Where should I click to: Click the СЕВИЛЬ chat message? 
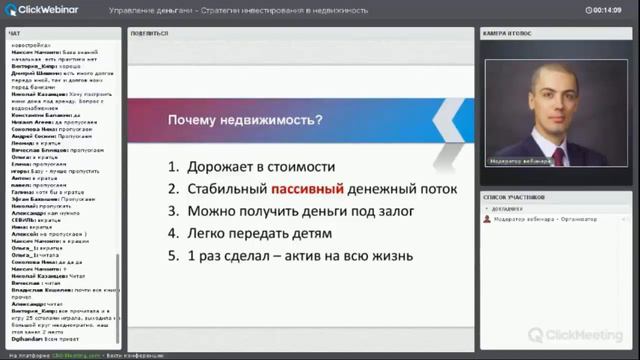(36, 220)
